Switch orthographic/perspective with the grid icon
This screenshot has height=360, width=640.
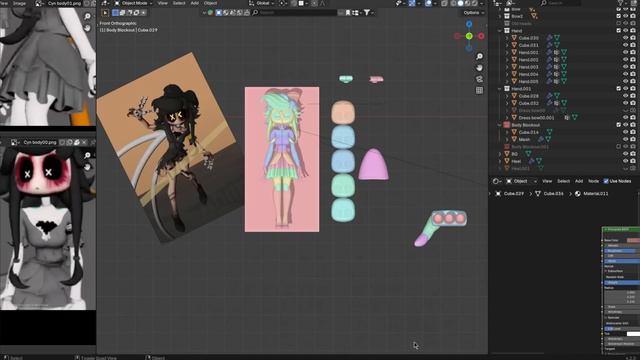[480, 90]
